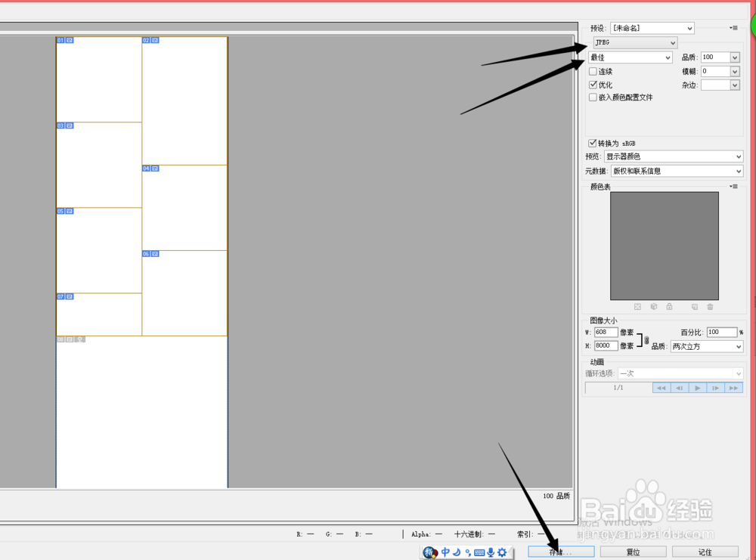Uncheck the 优化 optimized checkbox
This screenshot has width=756, height=560.
point(593,85)
